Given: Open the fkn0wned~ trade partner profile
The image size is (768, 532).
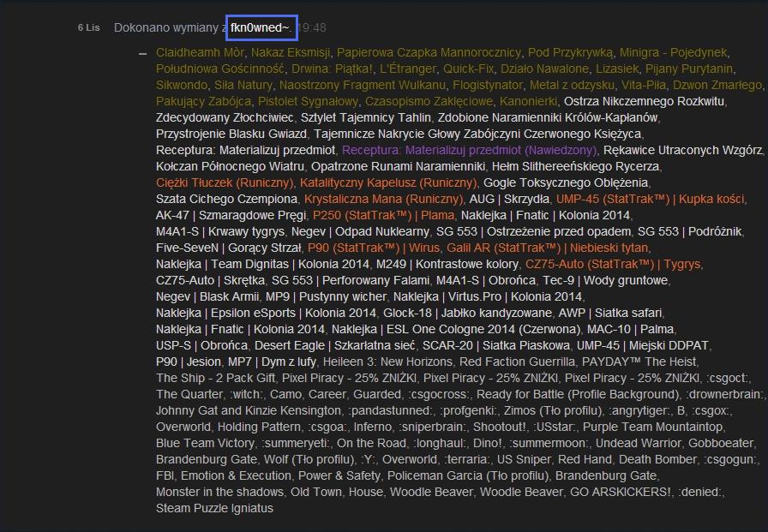Looking at the screenshot, I should pos(260,28).
